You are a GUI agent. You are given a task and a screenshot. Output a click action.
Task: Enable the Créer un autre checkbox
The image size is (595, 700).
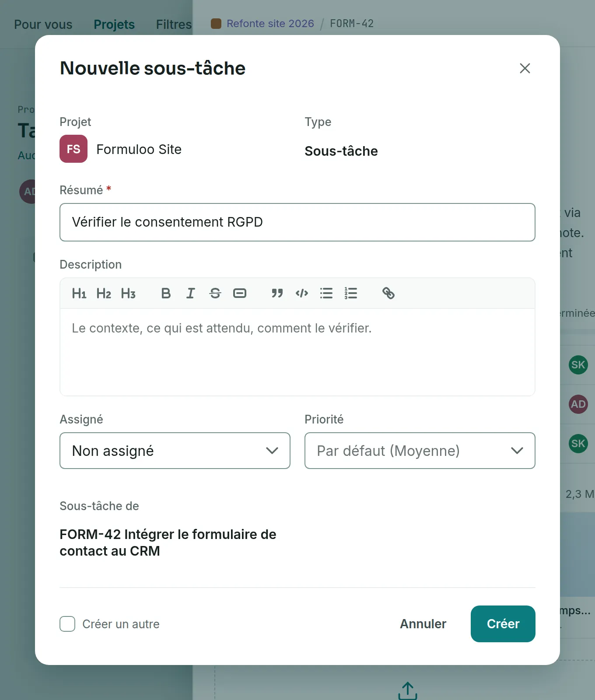67,624
